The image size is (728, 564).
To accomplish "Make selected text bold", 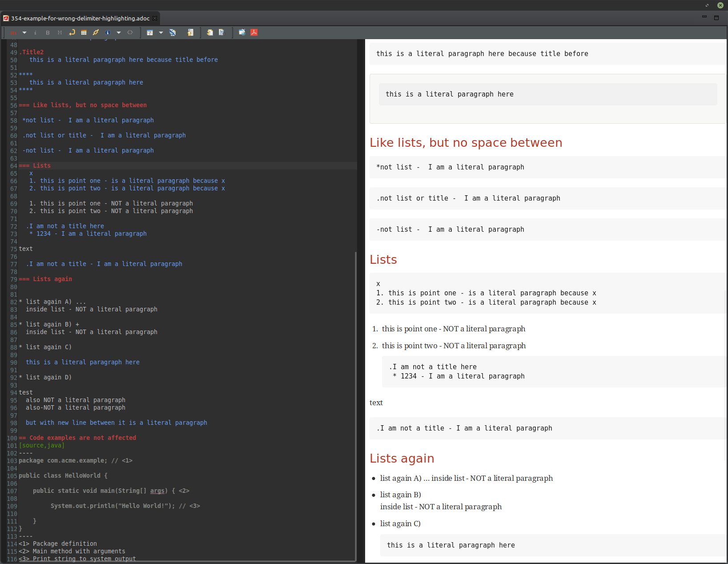I will (x=48, y=32).
